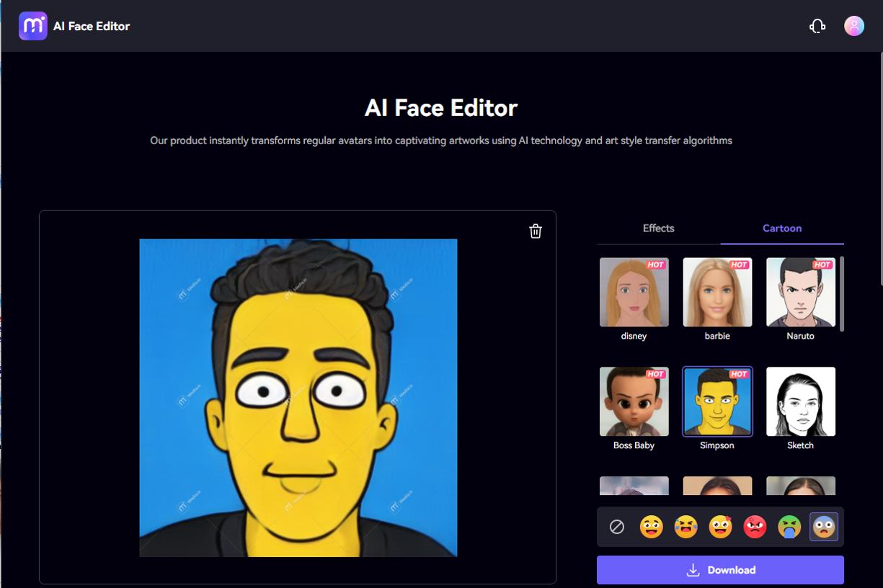Switch to the Effects tab
Viewport: 883px width, 588px height.
(657, 228)
